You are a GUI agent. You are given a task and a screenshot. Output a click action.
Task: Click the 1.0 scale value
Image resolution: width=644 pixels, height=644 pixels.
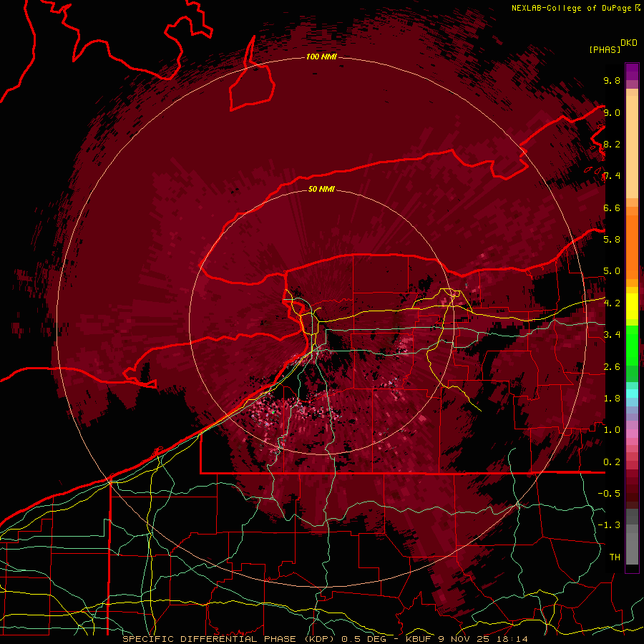click(x=612, y=430)
